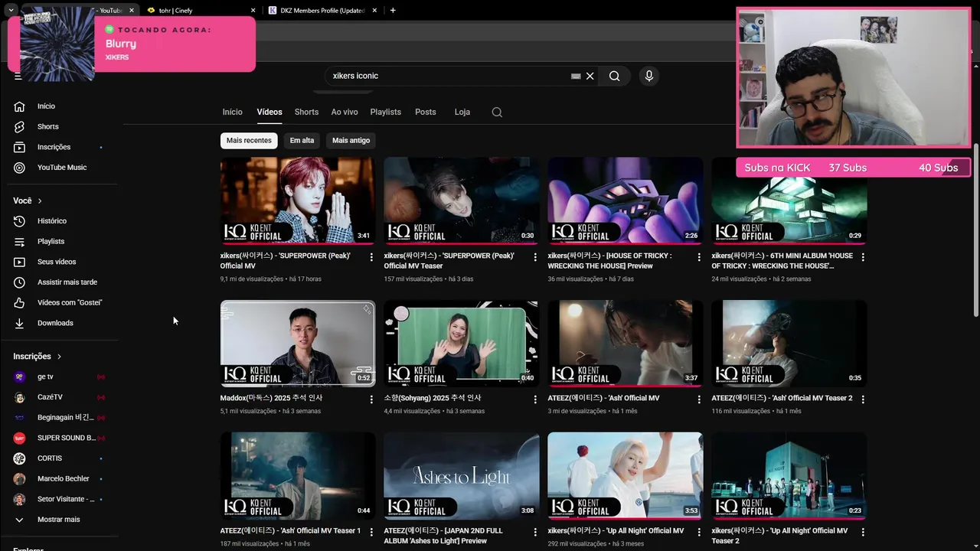
Task: Open options for Ash Official MV Teaser 1
Action: [371, 532]
